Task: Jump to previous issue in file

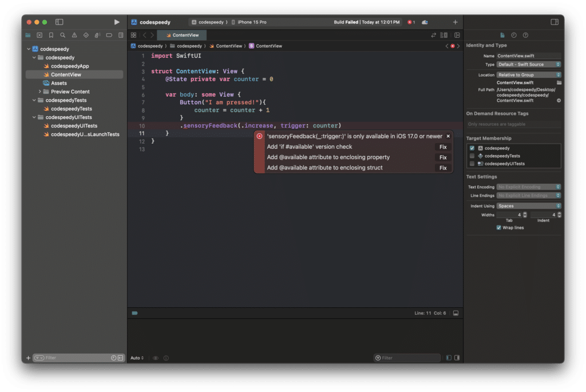Action: [x=446, y=46]
